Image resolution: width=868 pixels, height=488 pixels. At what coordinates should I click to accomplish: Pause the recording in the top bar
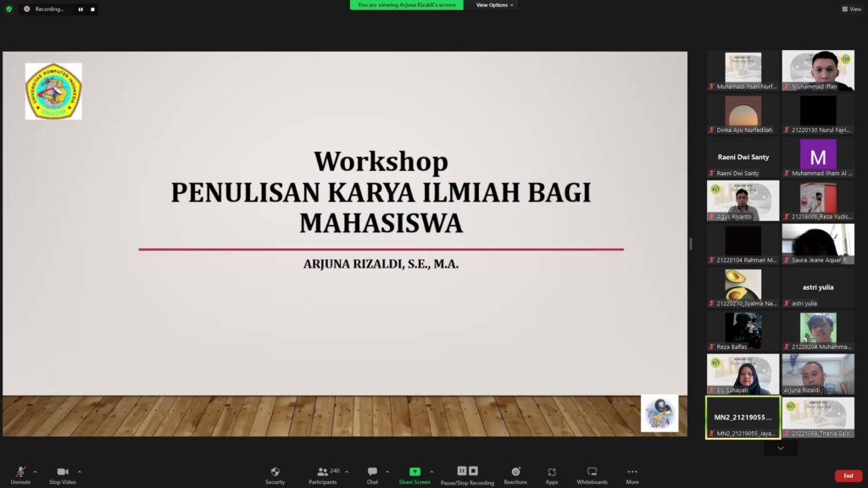81,9
